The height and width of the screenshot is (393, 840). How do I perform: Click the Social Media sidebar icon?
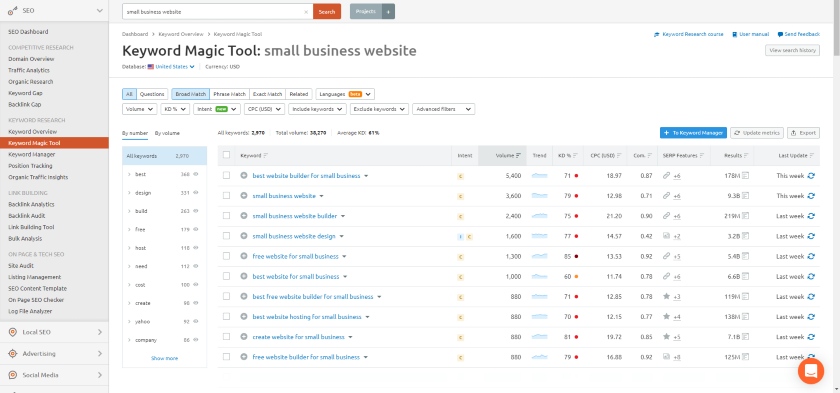click(13, 375)
